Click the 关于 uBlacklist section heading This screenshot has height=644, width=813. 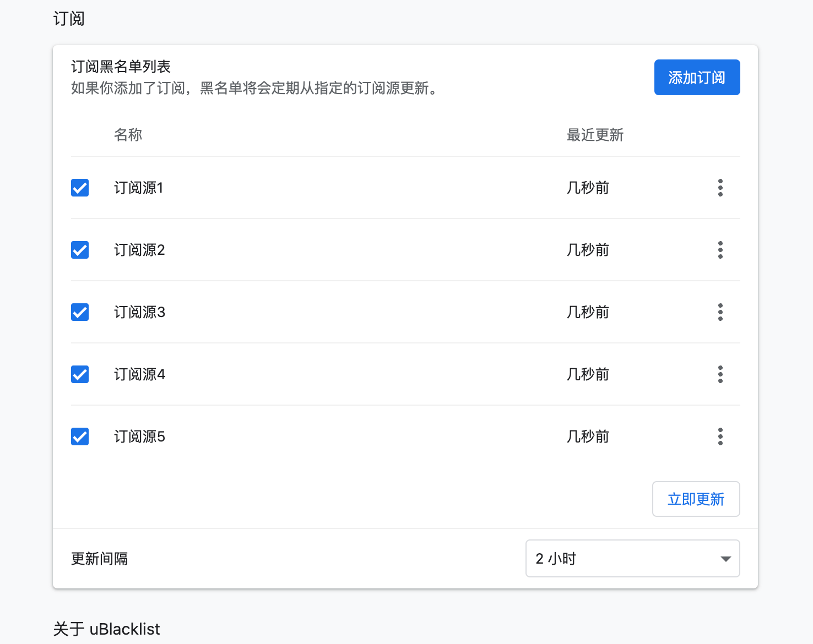pos(106,629)
